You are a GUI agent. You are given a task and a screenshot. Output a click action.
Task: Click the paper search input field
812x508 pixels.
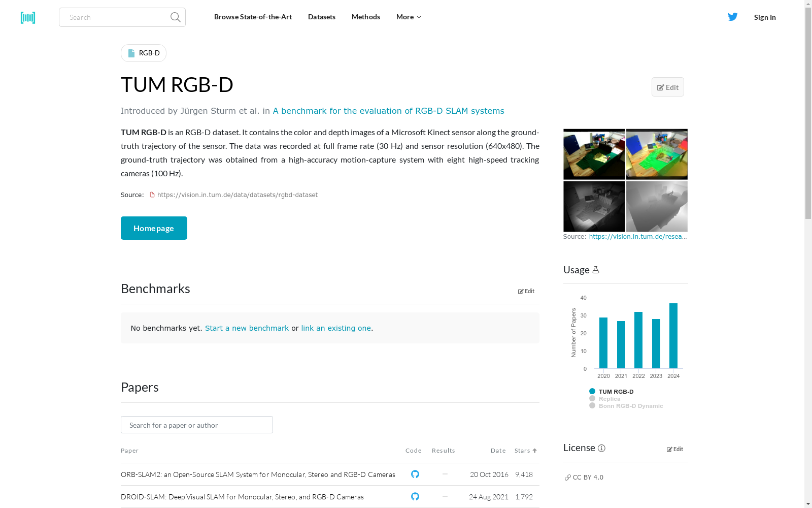[x=196, y=425]
